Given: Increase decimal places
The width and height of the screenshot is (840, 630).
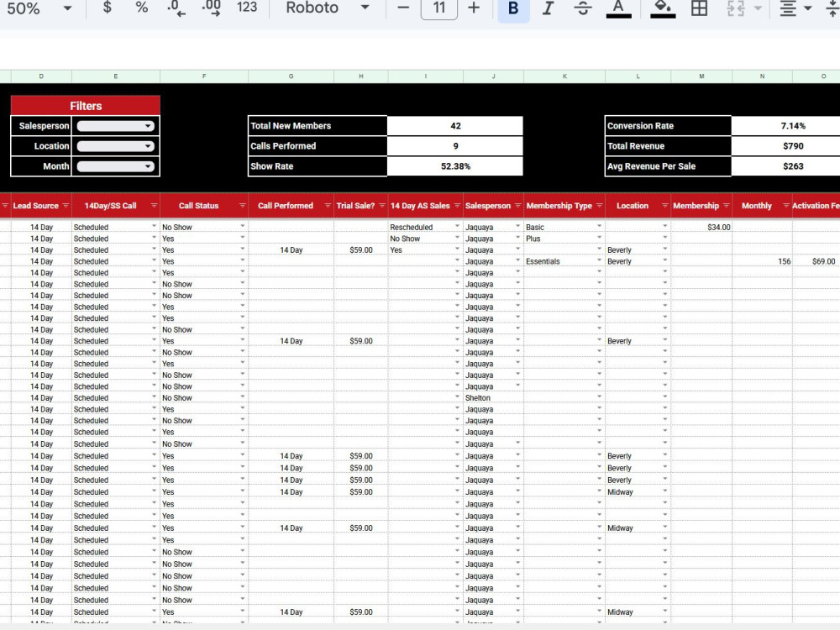Looking at the screenshot, I should (x=211, y=8).
